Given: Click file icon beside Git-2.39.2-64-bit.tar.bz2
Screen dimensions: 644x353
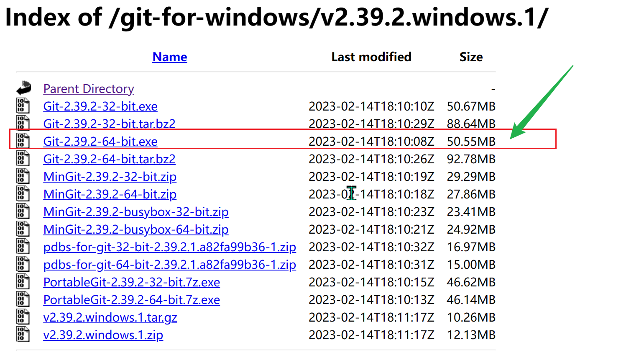Looking at the screenshot, I should click(23, 158).
